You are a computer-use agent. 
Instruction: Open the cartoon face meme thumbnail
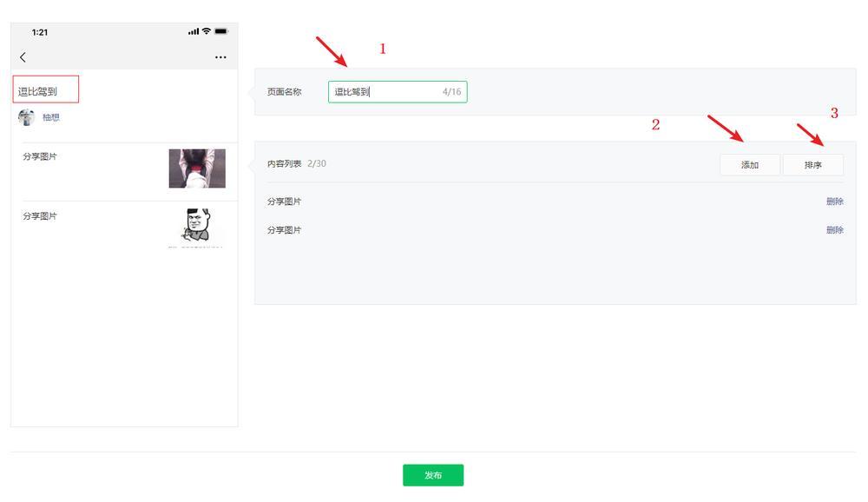(196, 228)
